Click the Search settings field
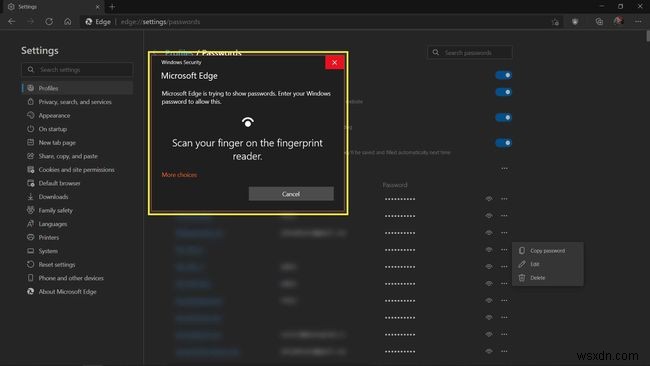The image size is (650, 366). coord(78,70)
